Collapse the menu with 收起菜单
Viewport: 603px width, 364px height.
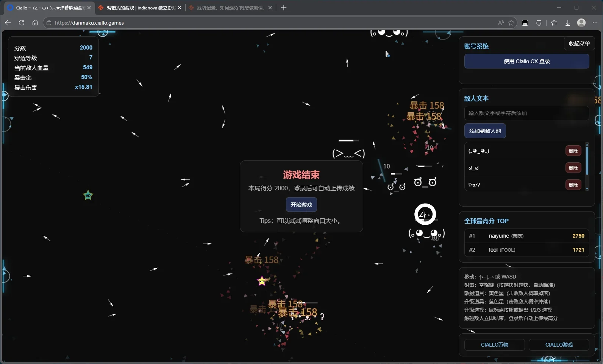(x=579, y=44)
